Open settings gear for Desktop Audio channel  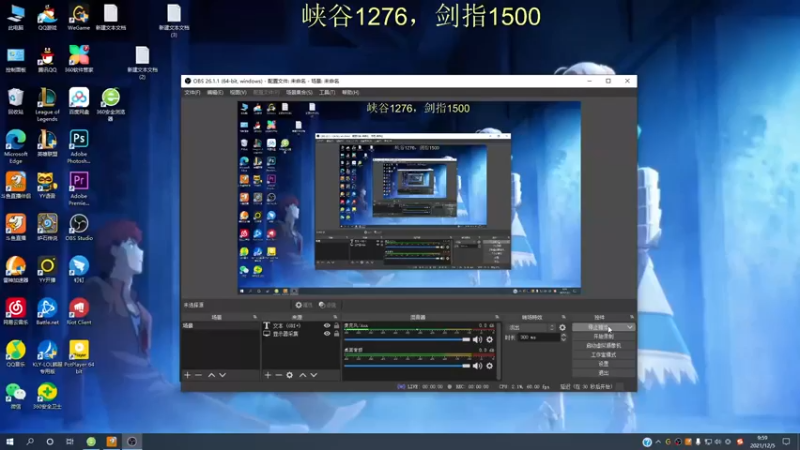click(x=489, y=366)
